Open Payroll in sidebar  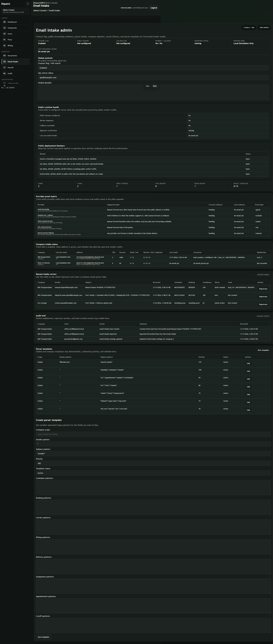16,68
